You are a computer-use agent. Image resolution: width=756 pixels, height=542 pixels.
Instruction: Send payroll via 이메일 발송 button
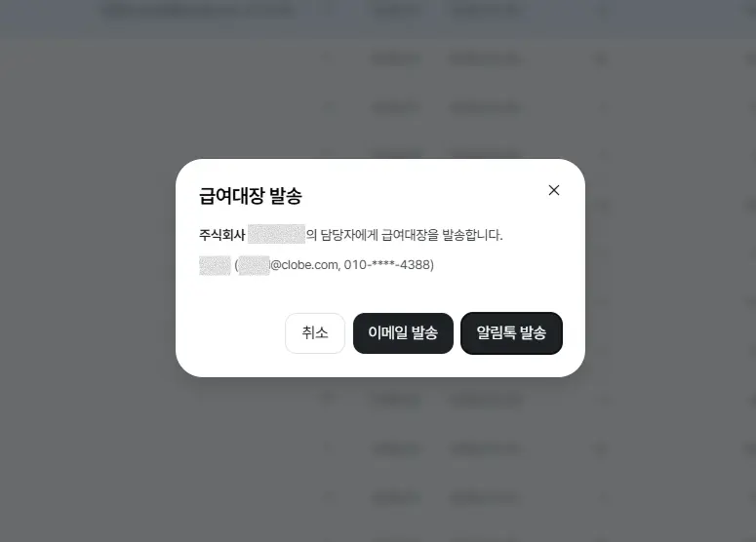(x=403, y=333)
